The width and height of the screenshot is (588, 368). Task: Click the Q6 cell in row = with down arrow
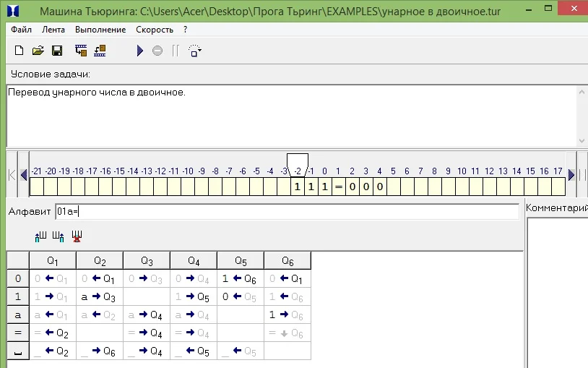(x=287, y=333)
